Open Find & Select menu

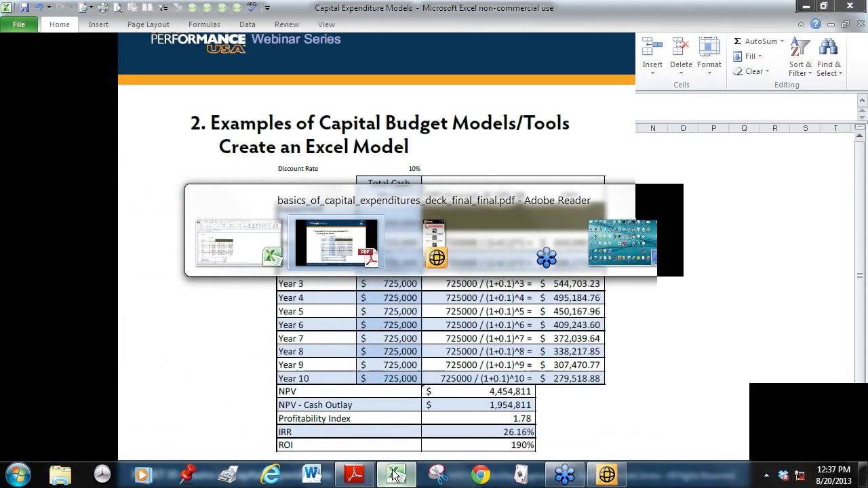pyautogui.click(x=829, y=57)
